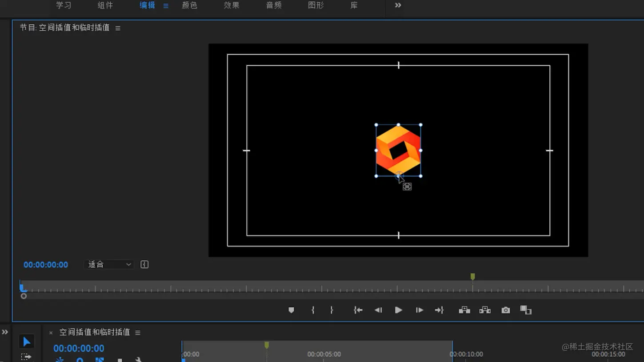Switch to the 库 workspace
The image size is (644, 362).
[354, 5]
